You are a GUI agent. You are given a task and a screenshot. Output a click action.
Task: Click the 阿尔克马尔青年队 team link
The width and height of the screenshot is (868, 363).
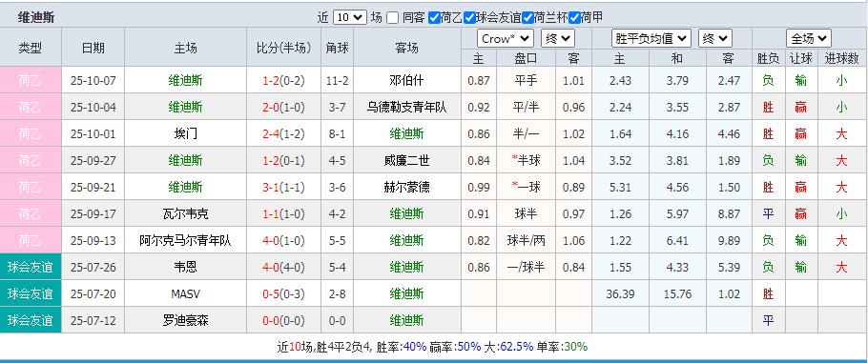coord(185,240)
